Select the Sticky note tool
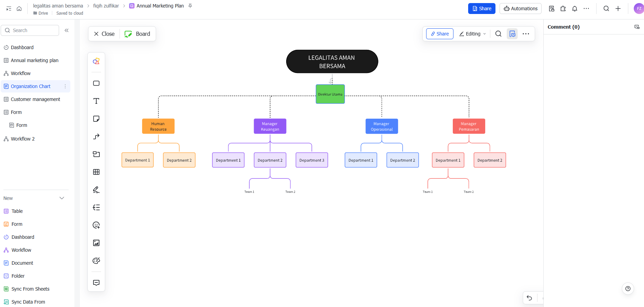This screenshot has width=644, height=307. [96, 119]
